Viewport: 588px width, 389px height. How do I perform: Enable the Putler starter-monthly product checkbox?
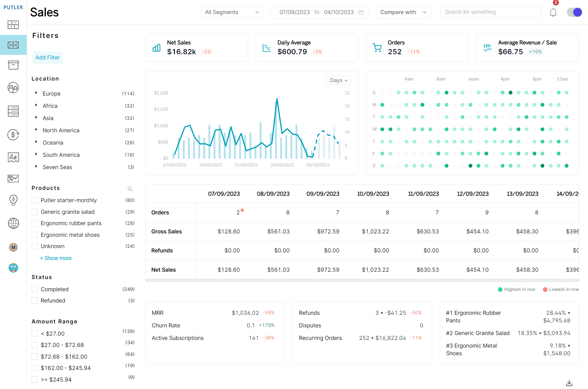[x=35, y=200]
